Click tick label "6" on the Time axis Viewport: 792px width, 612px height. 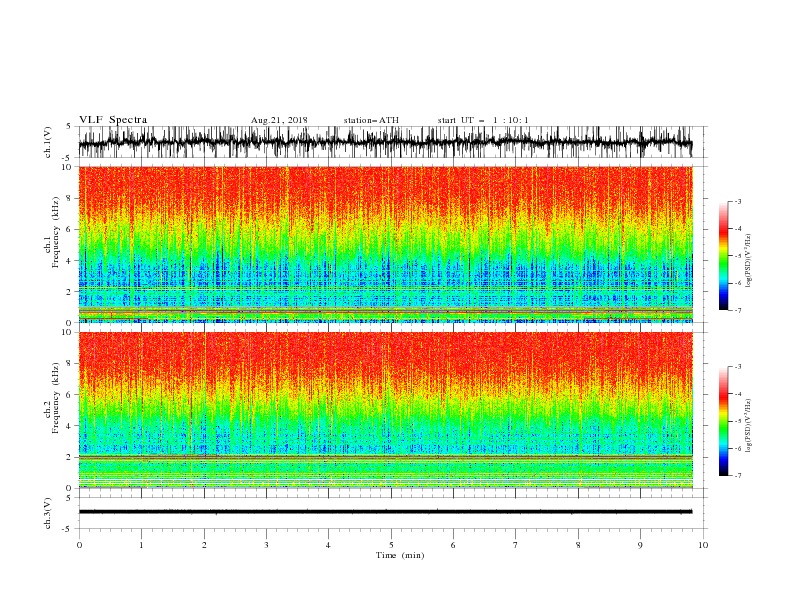coord(453,545)
